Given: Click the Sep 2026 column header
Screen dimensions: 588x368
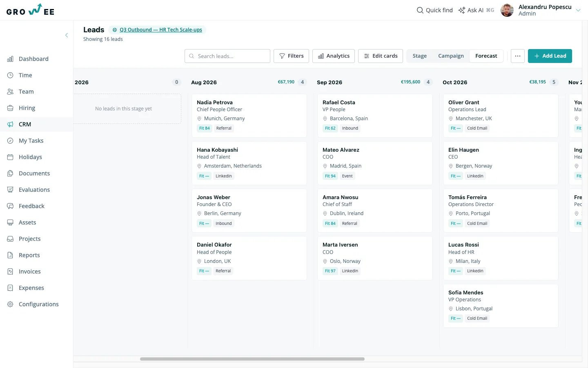Looking at the screenshot, I should coord(329,82).
